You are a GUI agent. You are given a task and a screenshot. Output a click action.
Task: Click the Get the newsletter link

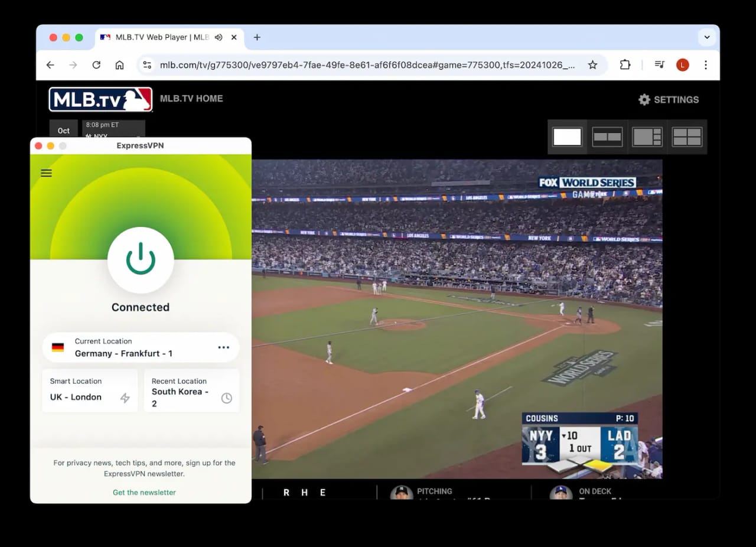coord(144,492)
